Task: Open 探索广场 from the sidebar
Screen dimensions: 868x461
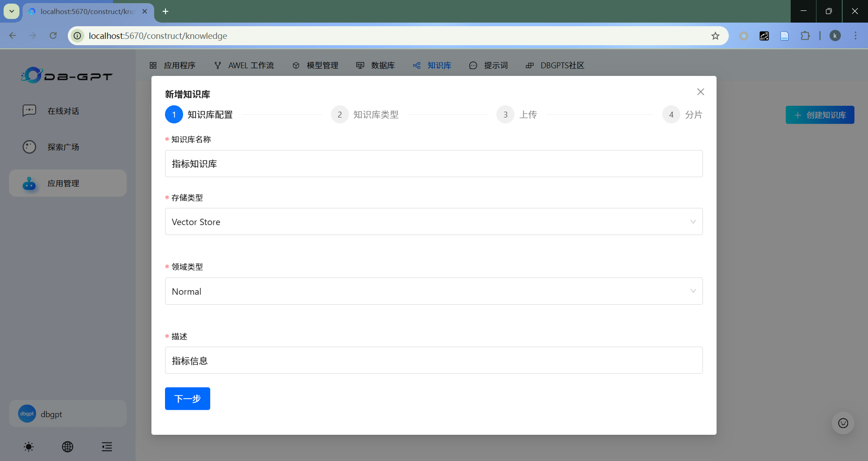Action: (63, 147)
